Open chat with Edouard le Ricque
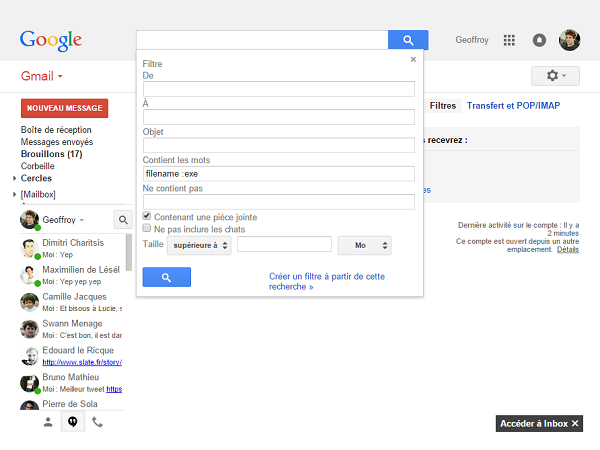 click(73, 356)
